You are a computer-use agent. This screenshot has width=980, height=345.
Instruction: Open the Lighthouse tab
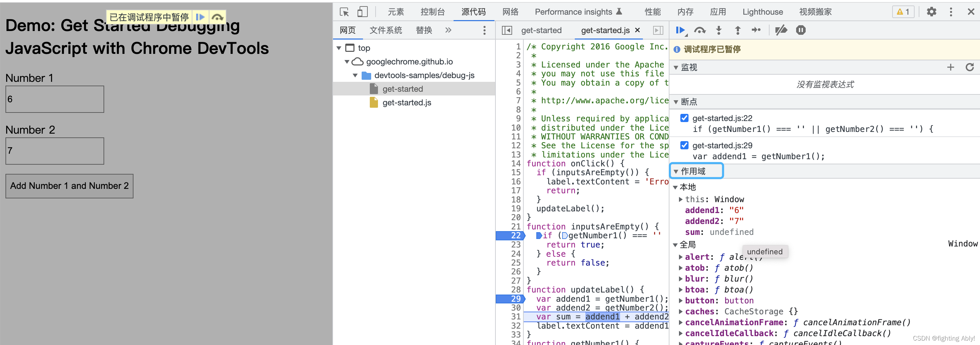click(762, 12)
